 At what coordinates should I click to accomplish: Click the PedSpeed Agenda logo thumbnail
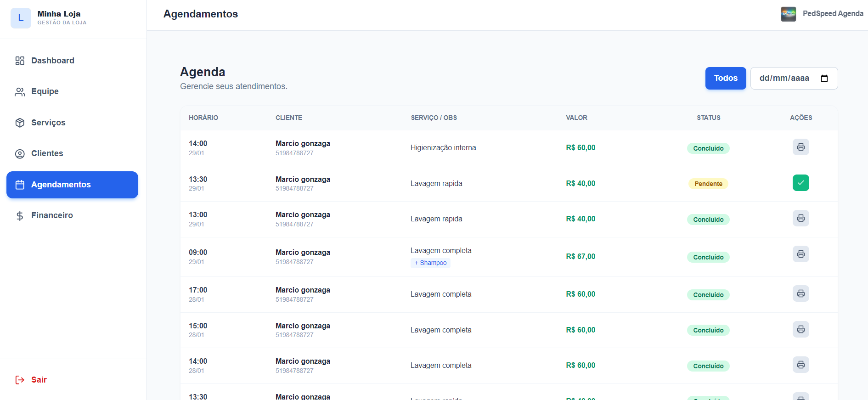coord(788,14)
